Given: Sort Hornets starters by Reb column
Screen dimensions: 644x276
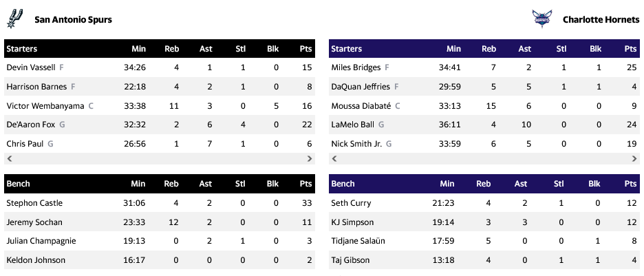Looking at the screenshot, I should tap(489, 49).
